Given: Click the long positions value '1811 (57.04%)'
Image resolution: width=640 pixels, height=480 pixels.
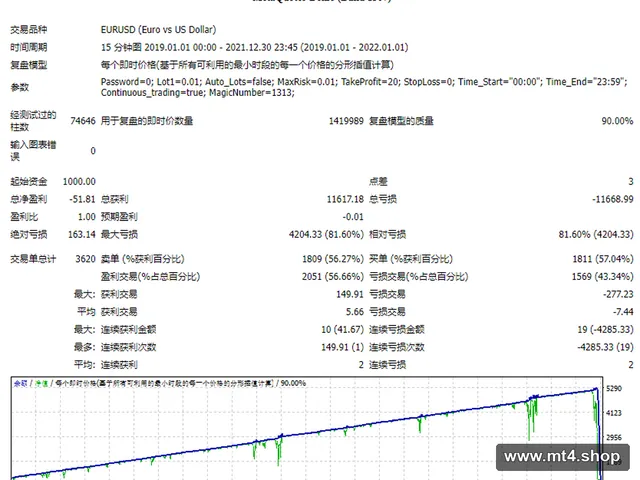Looking at the screenshot, I should click(x=603, y=259).
